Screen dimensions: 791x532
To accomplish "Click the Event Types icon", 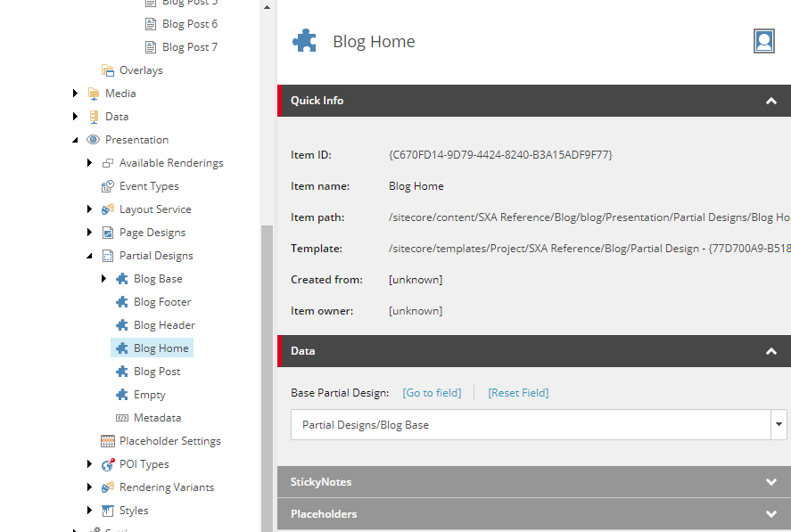I will tap(107, 186).
